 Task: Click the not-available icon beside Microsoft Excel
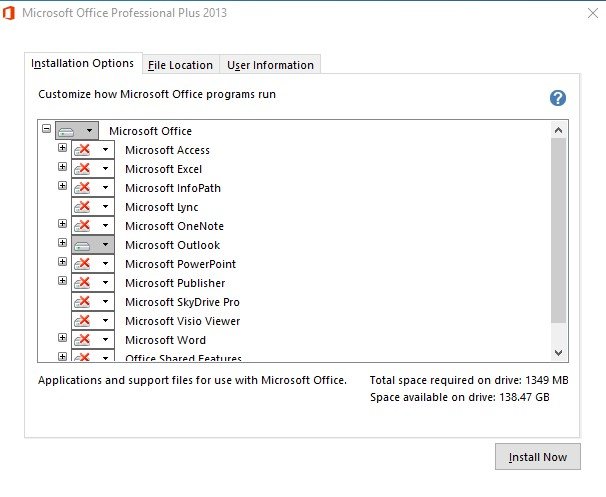(82, 169)
